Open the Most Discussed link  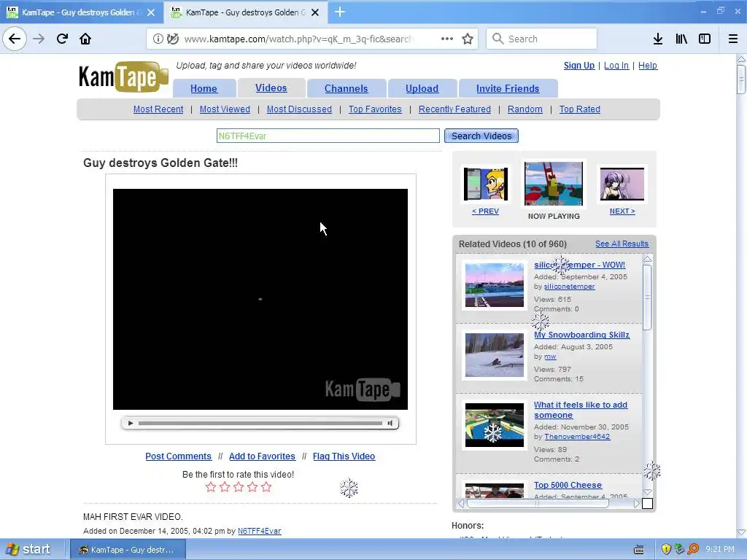(x=299, y=109)
